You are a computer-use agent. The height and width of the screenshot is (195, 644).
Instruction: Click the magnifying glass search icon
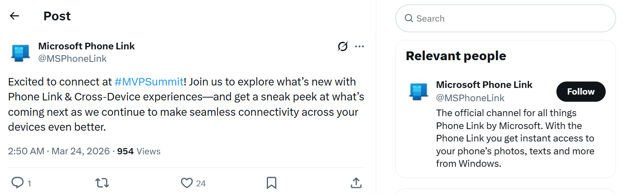(409, 19)
